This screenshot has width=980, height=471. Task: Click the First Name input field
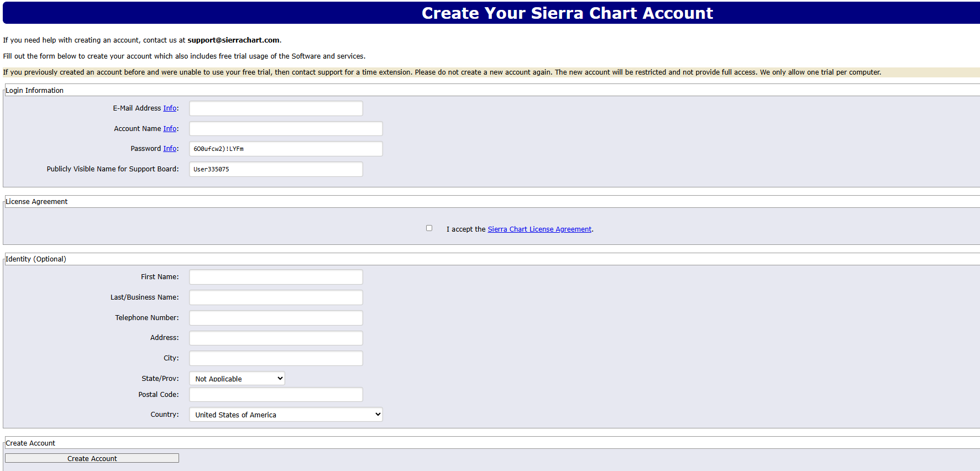276,277
